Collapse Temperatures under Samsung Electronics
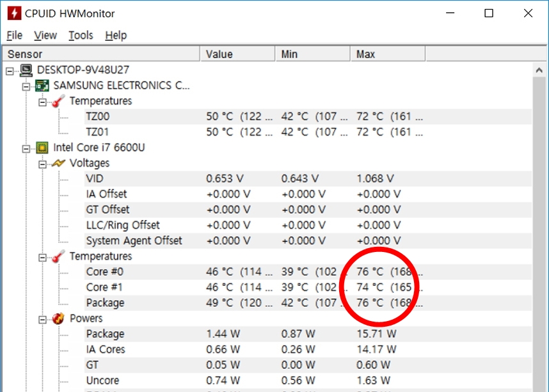Image resolution: width=549 pixels, height=392 pixels. 42,102
